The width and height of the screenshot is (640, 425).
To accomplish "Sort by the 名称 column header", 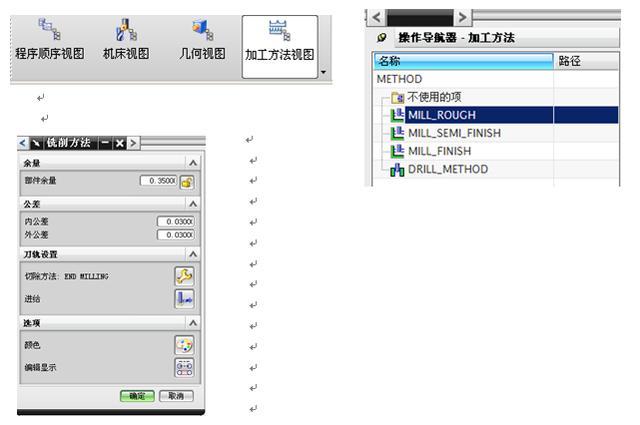I will click(x=463, y=61).
